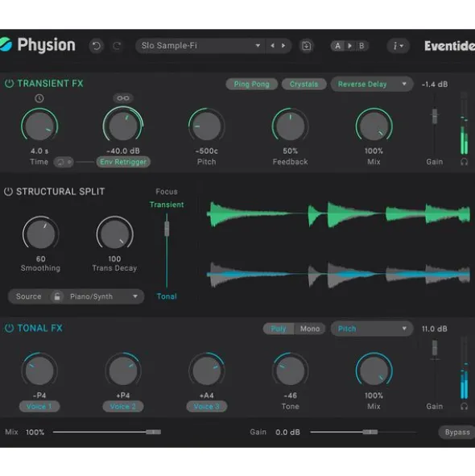Click the bottom Mix slider handle

click(x=153, y=432)
